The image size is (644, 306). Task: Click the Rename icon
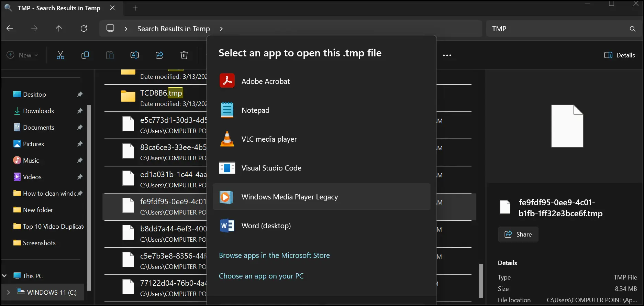pos(135,55)
